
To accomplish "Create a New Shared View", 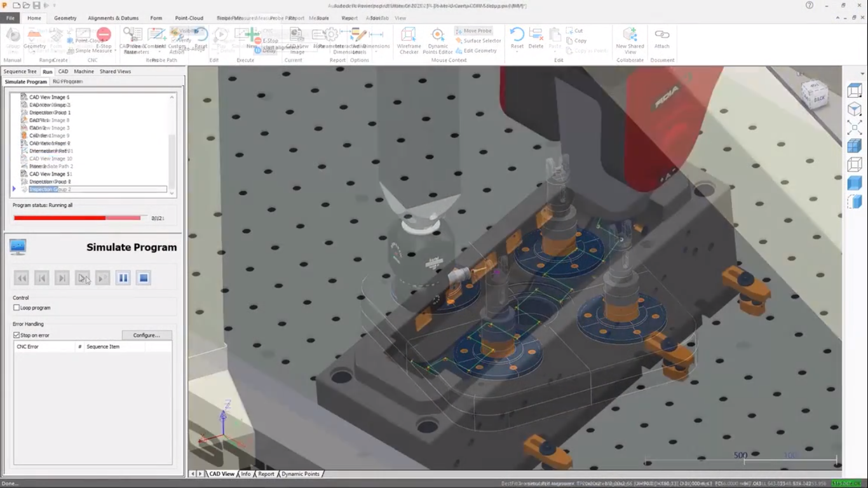I will (630, 40).
